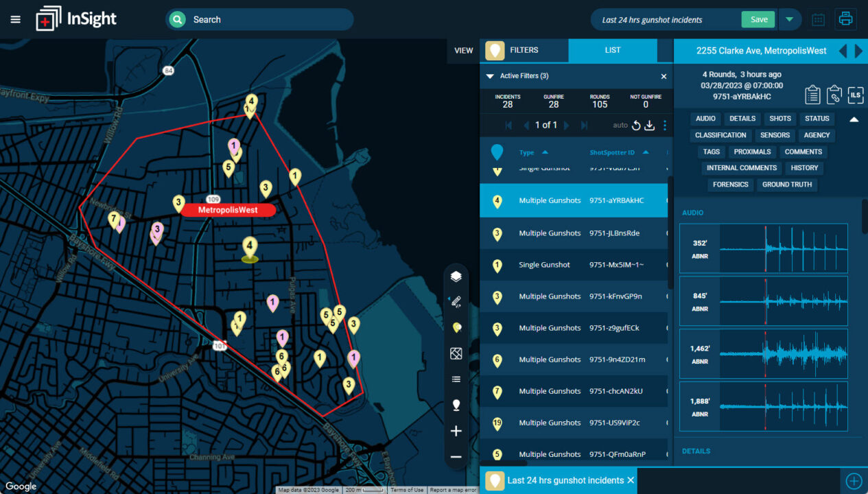
Task: Click the clipboard with link icon
Action: click(x=834, y=95)
